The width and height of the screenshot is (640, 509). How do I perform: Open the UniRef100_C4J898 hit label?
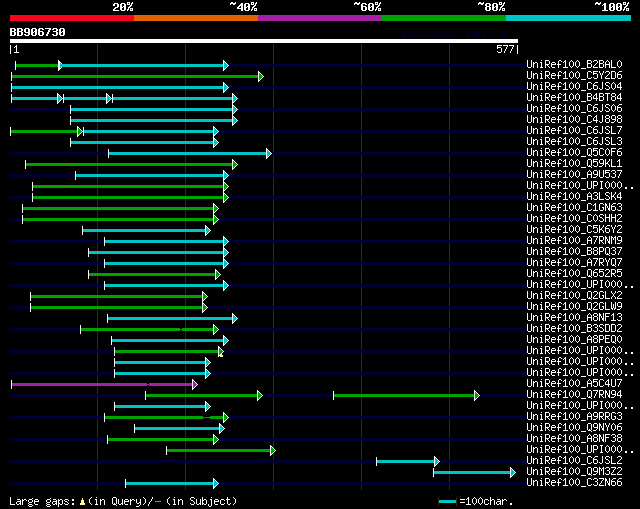coord(574,120)
